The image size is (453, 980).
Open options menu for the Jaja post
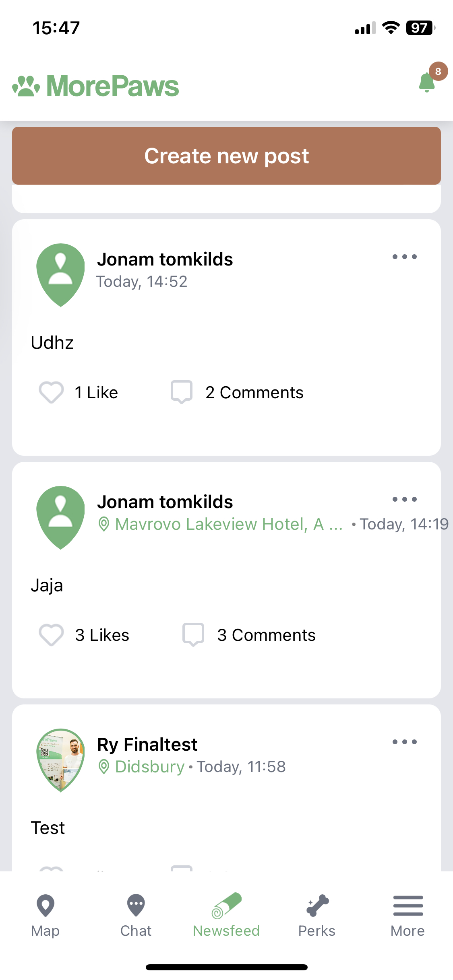pyautogui.click(x=404, y=499)
